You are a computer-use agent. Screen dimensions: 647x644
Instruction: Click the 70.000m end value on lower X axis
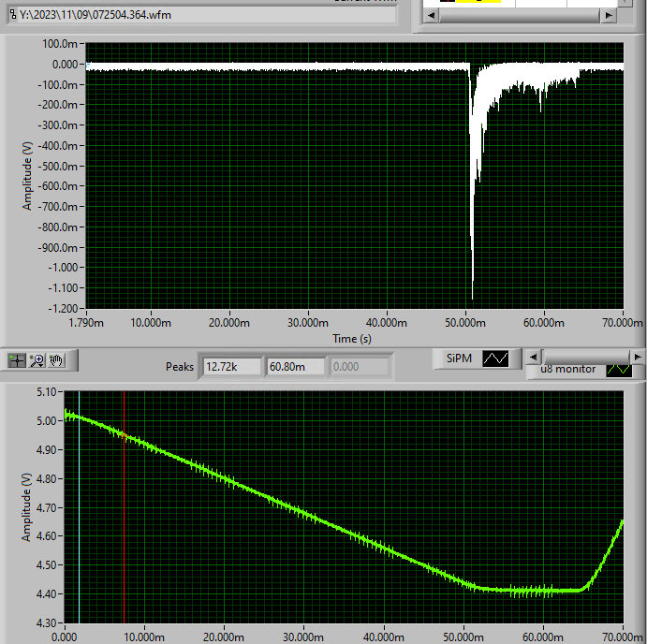[623, 637]
